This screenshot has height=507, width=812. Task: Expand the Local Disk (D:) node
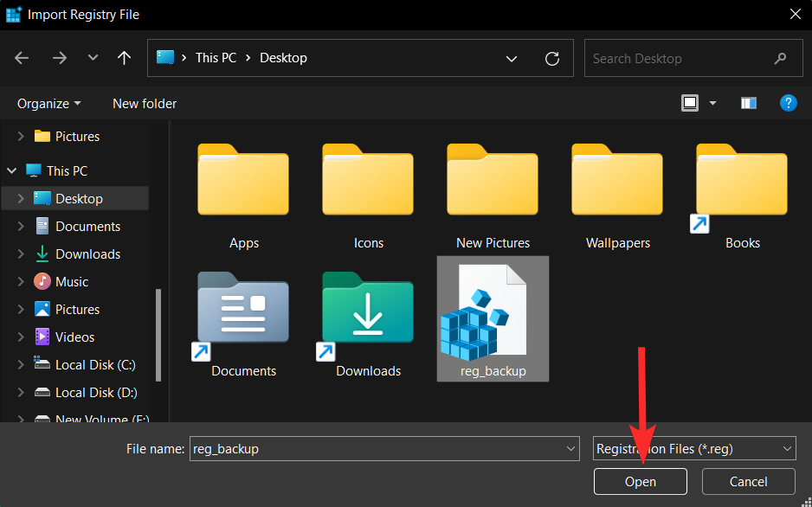[21, 392]
